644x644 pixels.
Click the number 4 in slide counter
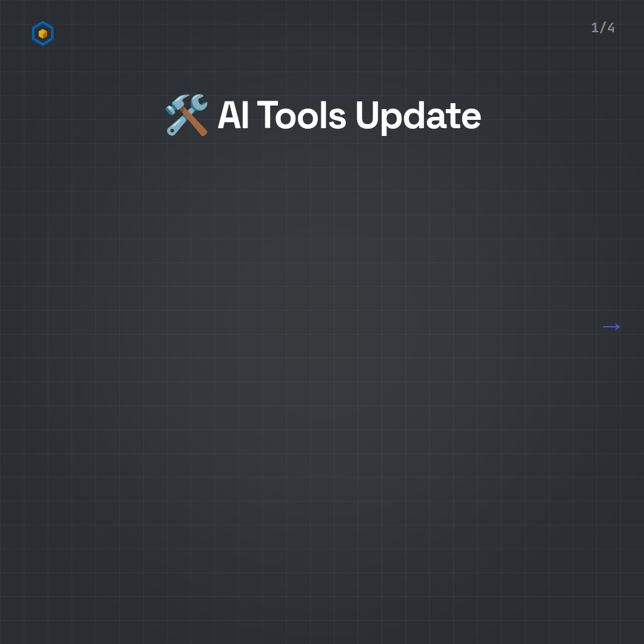point(611,27)
